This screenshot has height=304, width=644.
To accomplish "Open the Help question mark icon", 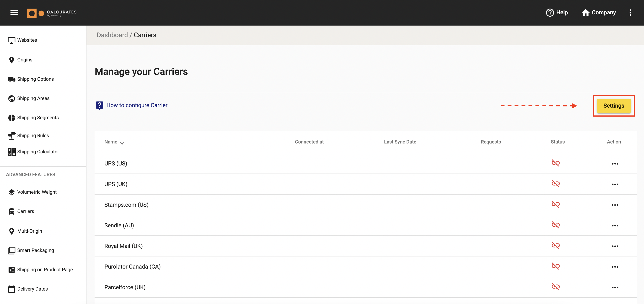I will pos(550,13).
